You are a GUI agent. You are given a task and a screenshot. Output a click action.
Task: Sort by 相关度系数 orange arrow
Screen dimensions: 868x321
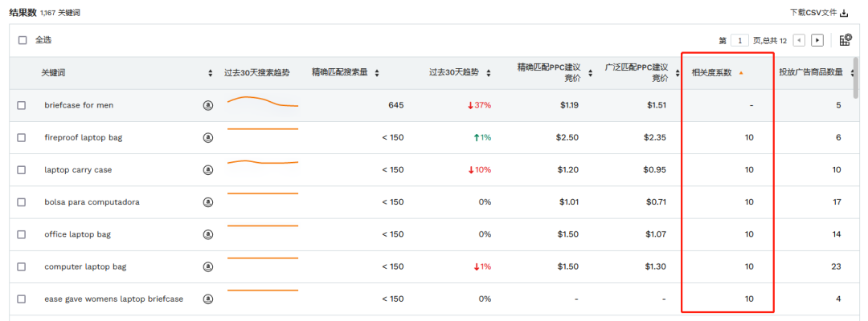coord(741,73)
